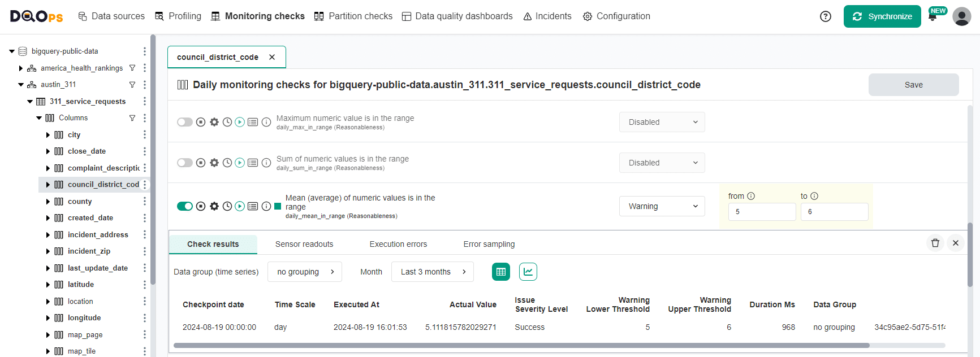Click the results table horizontal scrollbar
Viewport: 980px width, 357px height.
pyautogui.click(x=521, y=345)
